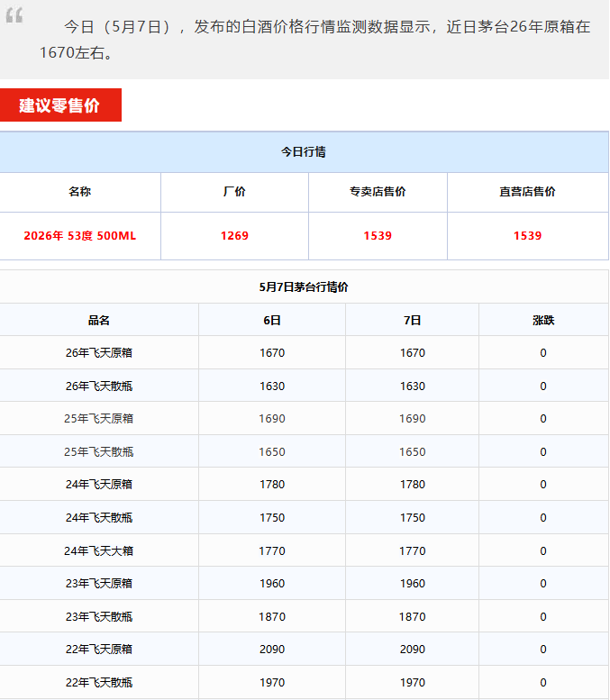This screenshot has width=610, height=700.
Task: Click the intro paragraph beginning 今日（5月7日）
Action: point(314,40)
